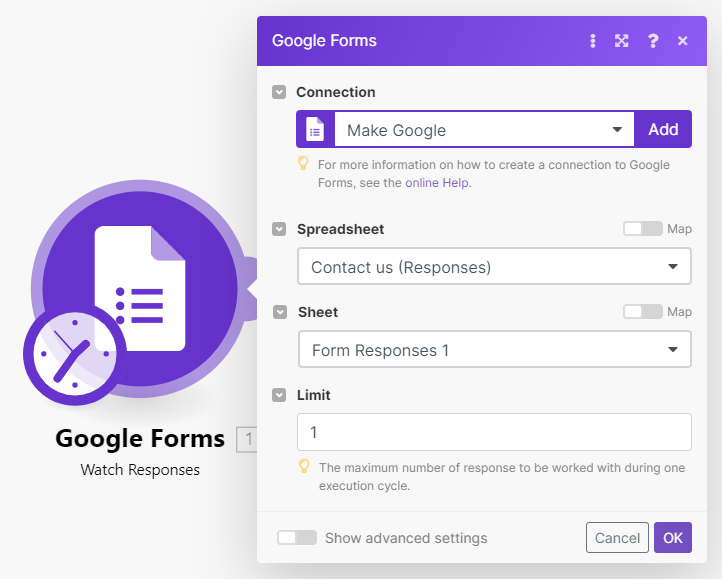Open help via the question mark icon

coord(652,41)
